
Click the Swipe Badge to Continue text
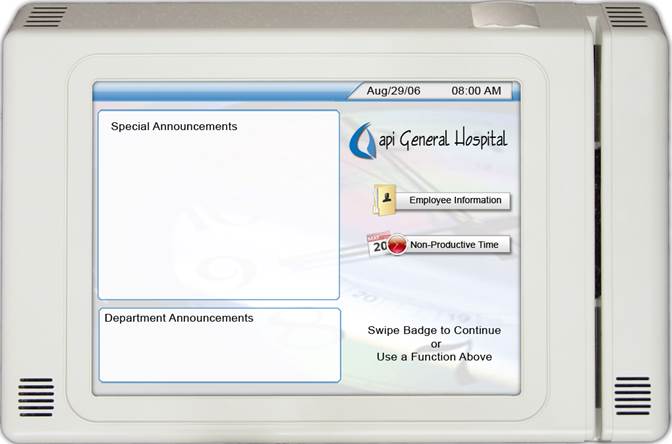434,330
